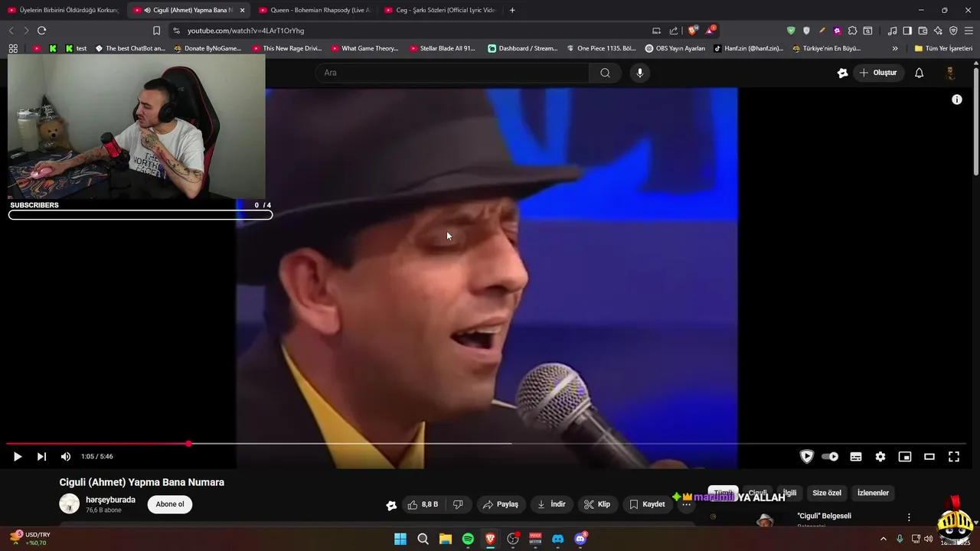This screenshot has width=980, height=551.
Task: Open Oluştur create menu
Action: (x=877, y=73)
